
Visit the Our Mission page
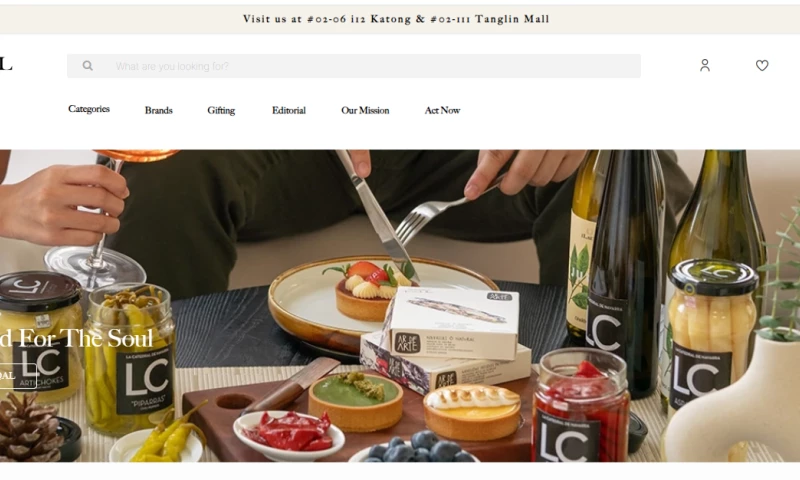pyautogui.click(x=365, y=110)
